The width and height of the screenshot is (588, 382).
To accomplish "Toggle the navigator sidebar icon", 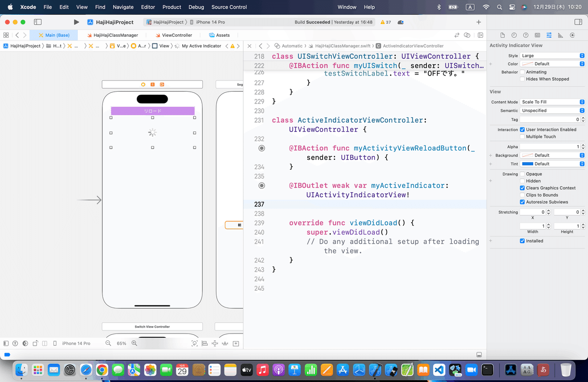I will 38,22.
